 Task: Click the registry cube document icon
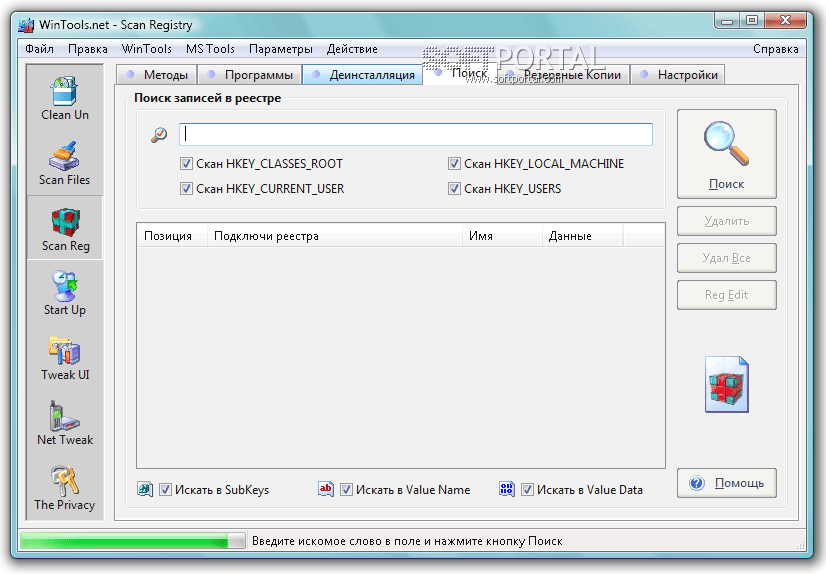[x=726, y=384]
